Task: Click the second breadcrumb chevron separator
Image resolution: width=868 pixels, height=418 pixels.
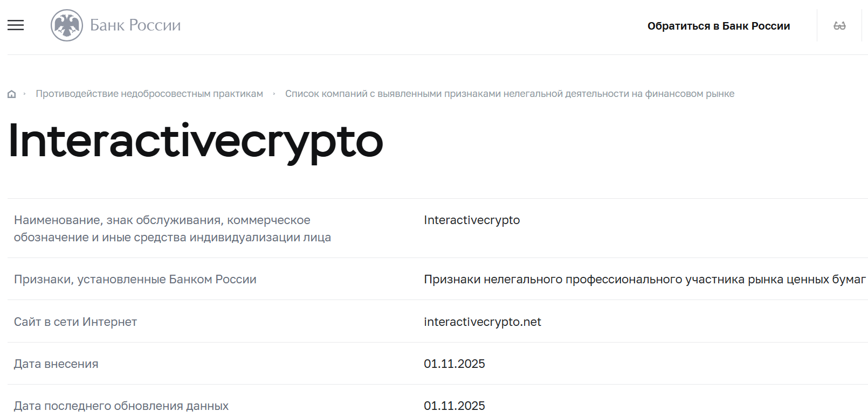Action: tap(274, 93)
